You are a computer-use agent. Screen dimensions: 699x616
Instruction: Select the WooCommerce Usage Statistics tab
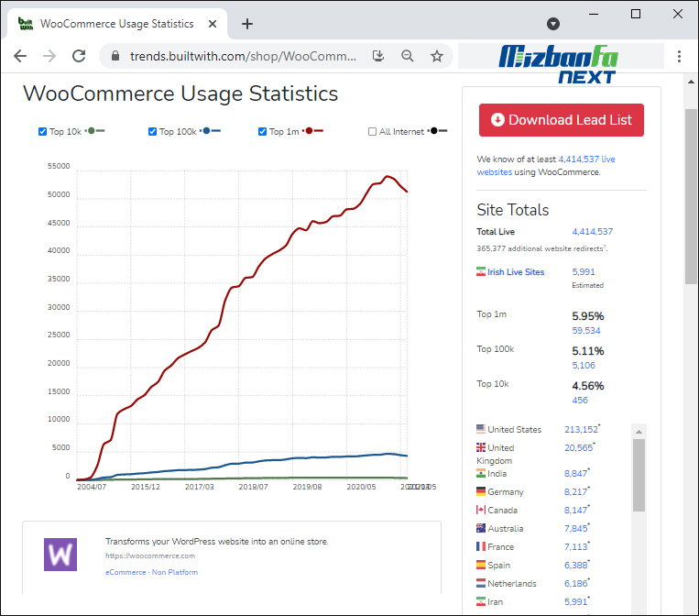pyautogui.click(x=117, y=24)
